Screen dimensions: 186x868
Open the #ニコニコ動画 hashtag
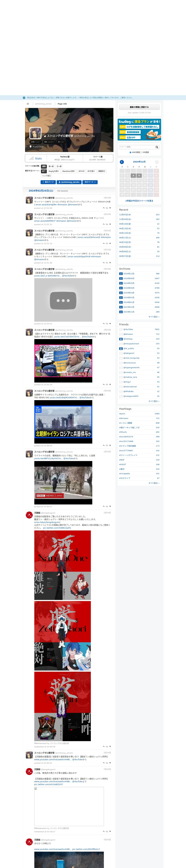(126, 423)
